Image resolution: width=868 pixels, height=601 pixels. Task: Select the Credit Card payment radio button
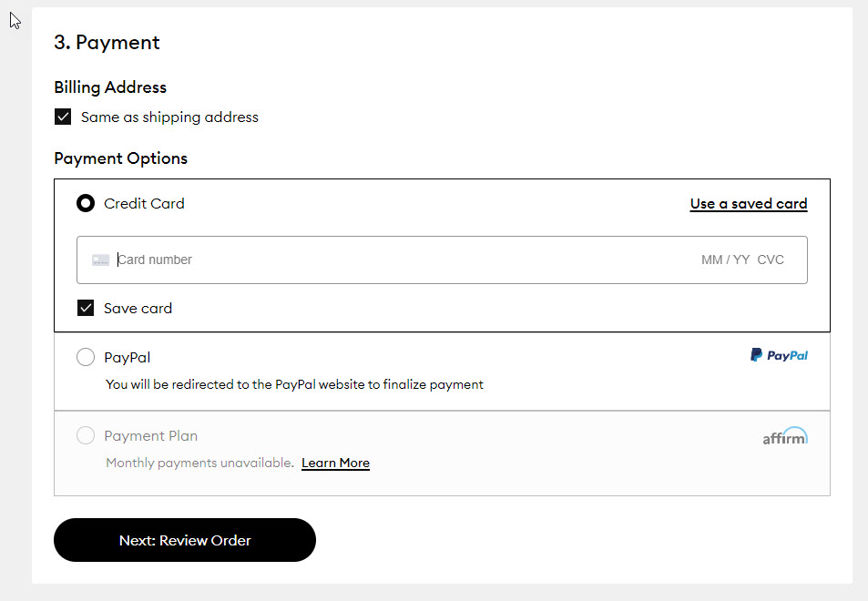click(x=85, y=203)
